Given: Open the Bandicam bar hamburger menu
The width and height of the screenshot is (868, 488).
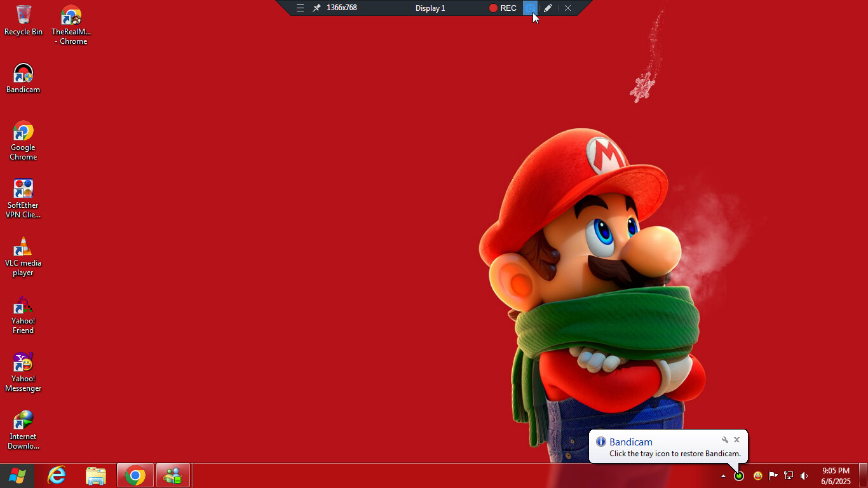Looking at the screenshot, I should (301, 8).
